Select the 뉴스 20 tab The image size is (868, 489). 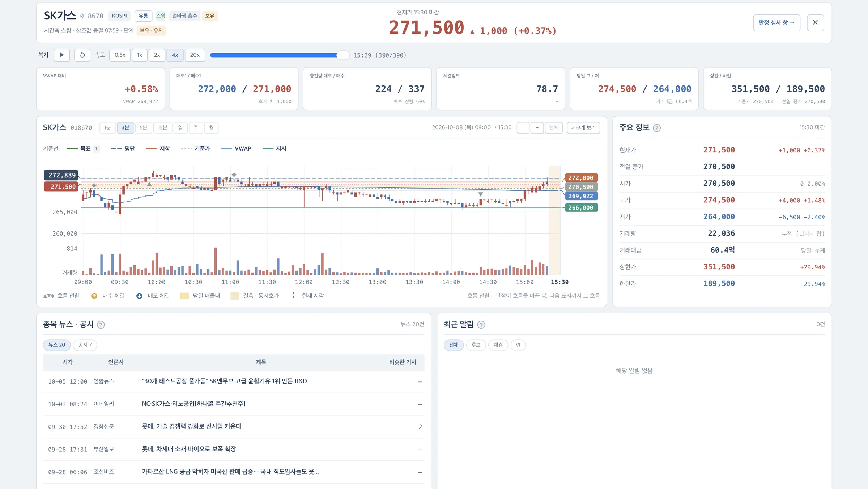pyautogui.click(x=57, y=345)
